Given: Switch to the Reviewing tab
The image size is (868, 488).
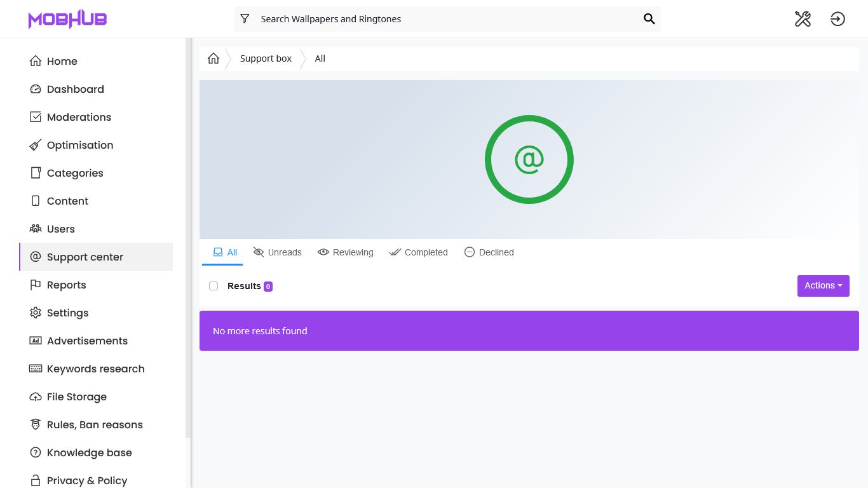Looking at the screenshot, I should click(346, 252).
